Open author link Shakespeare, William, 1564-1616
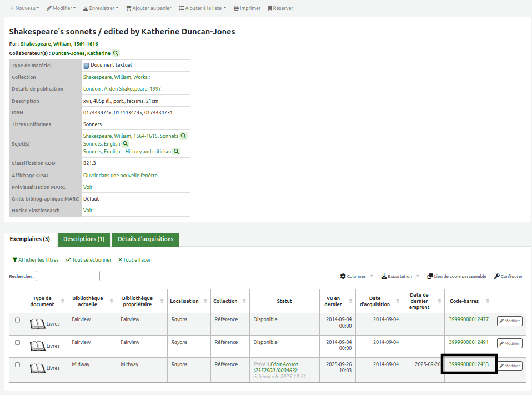This screenshot has height=395, width=532. 59,44
